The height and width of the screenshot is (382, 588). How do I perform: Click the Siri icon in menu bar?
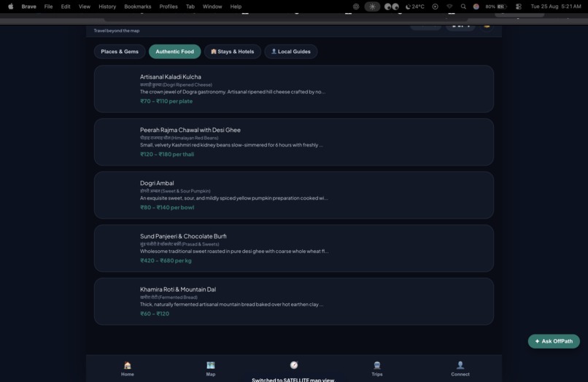(476, 7)
